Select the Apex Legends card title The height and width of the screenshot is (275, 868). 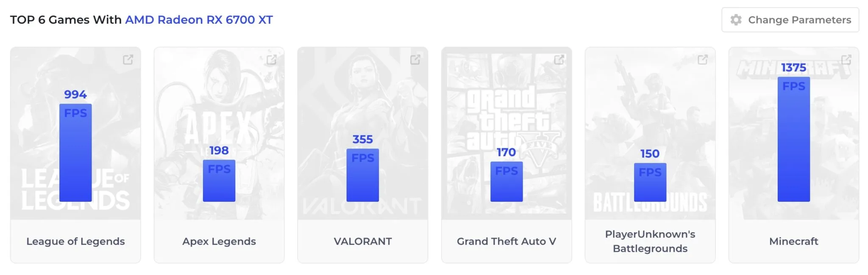(x=219, y=242)
